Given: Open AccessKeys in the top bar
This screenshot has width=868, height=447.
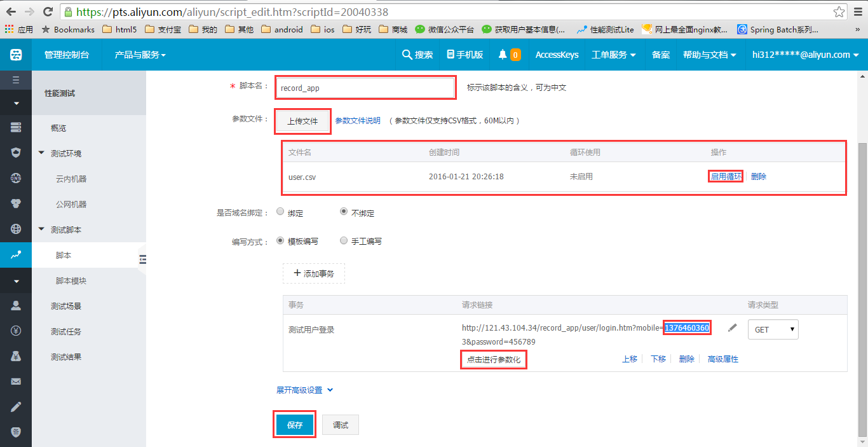Looking at the screenshot, I should [557, 55].
